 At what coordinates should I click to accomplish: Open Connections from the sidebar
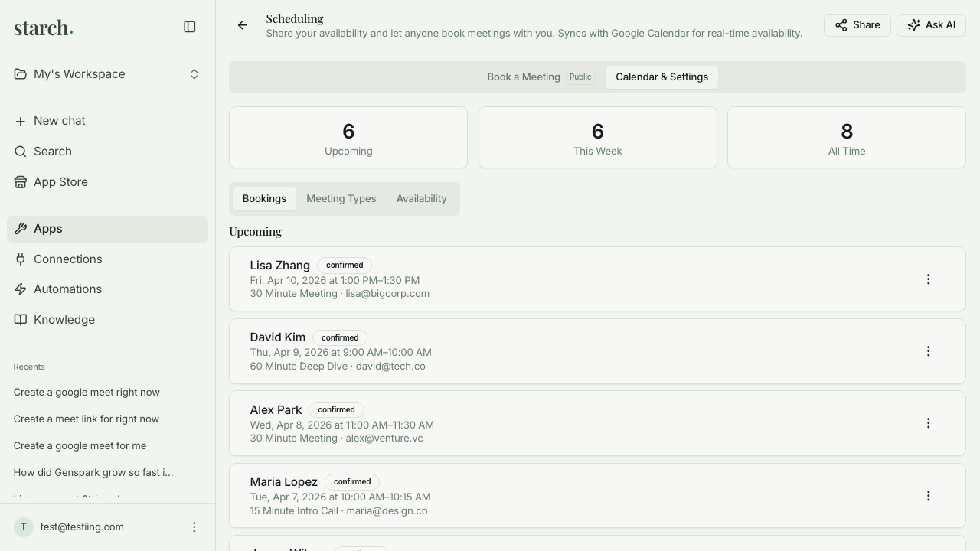67,259
